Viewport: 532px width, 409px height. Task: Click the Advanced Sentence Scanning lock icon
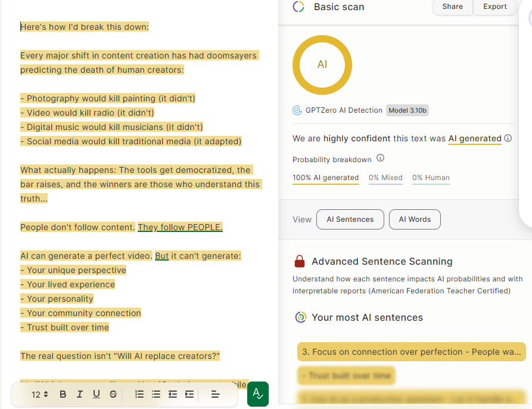coord(299,261)
